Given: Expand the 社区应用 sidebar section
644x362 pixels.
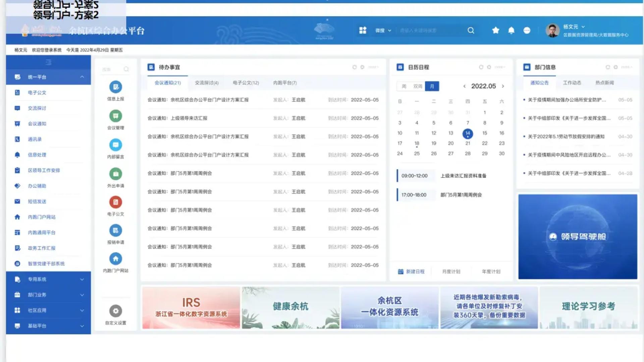Looking at the screenshot, I should pyautogui.click(x=82, y=310).
